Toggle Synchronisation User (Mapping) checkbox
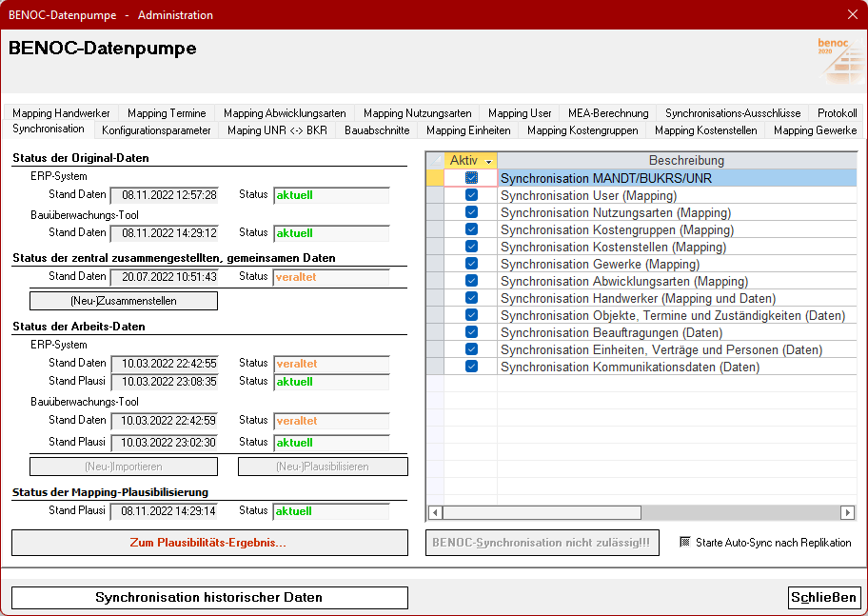Image resolution: width=868 pixels, height=616 pixels. 471,195
